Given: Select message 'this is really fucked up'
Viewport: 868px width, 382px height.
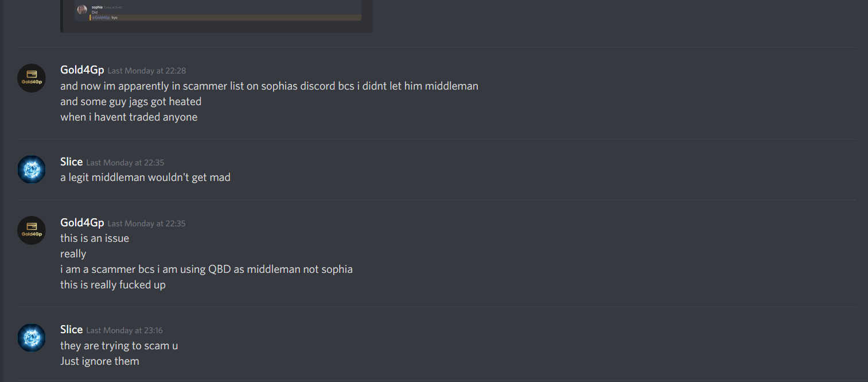Looking at the screenshot, I should point(113,285).
